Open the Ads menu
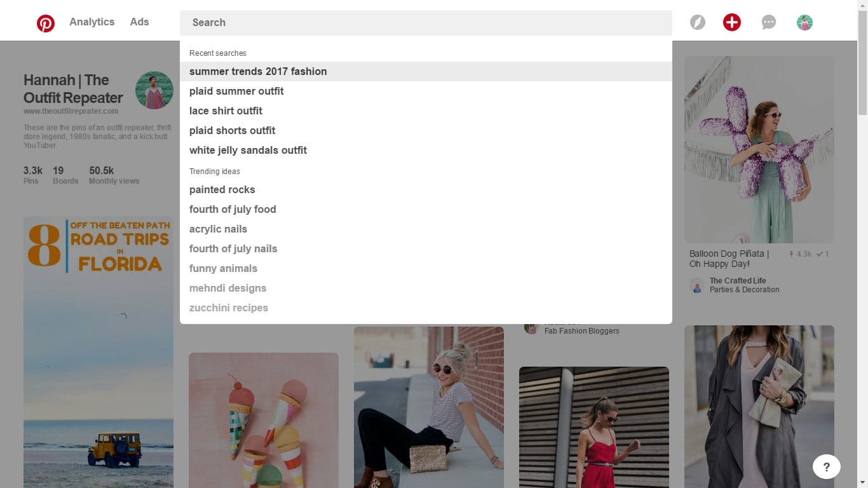Screen dimensions: 868x488 click(139, 22)
